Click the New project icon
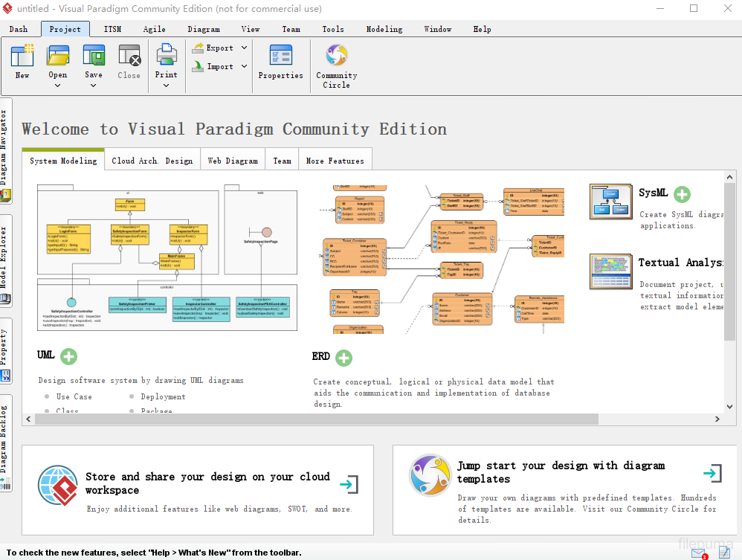The image size is (742, 560). 22,57
